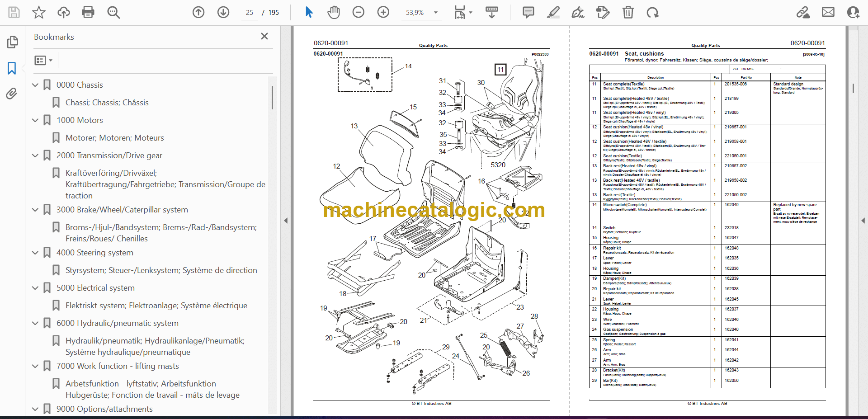Jump to Styrsystem; Steuer-/Lenksystem bookmark
This screenshot has height=419, width=868.
coord(161,270)
